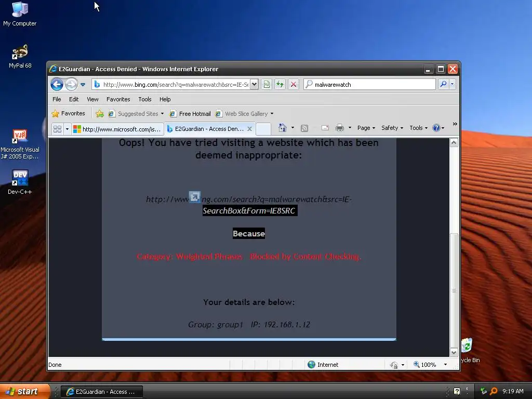Click the Forward navigation arrow

coord(71,84)
